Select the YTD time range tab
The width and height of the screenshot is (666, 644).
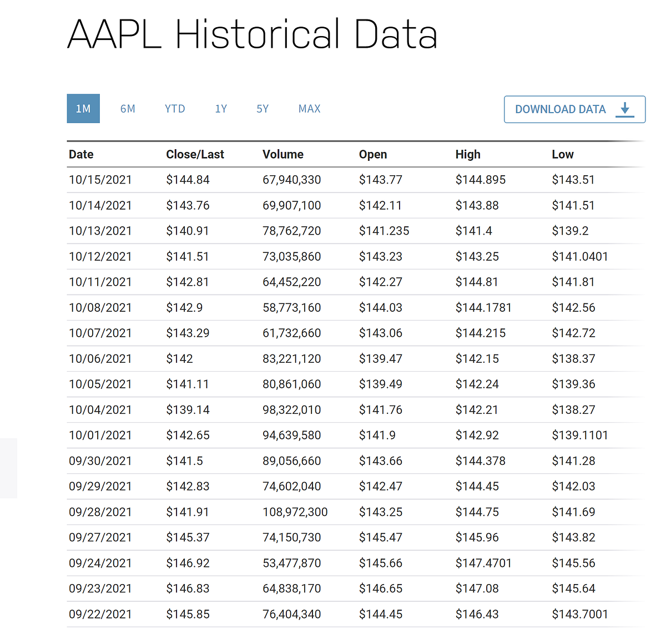[175, 109]
